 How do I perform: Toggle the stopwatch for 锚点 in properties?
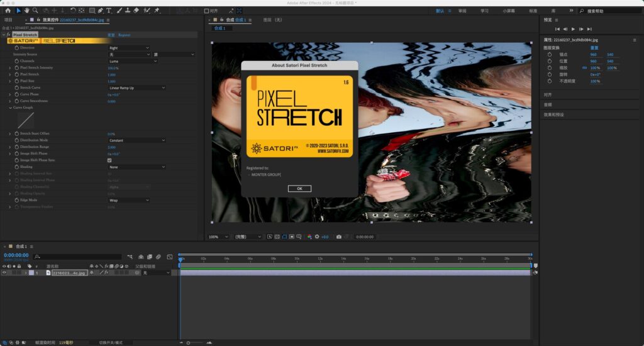[x=550, y=55]
